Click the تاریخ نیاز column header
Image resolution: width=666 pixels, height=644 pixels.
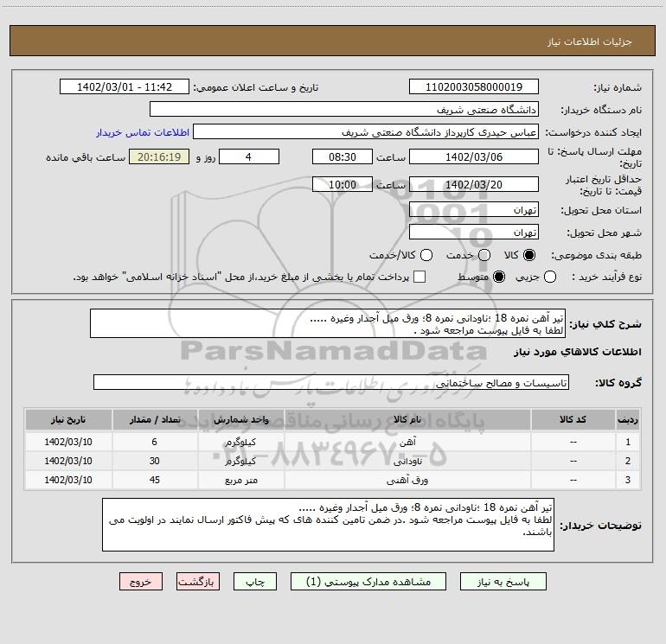(x=68, y=419)
